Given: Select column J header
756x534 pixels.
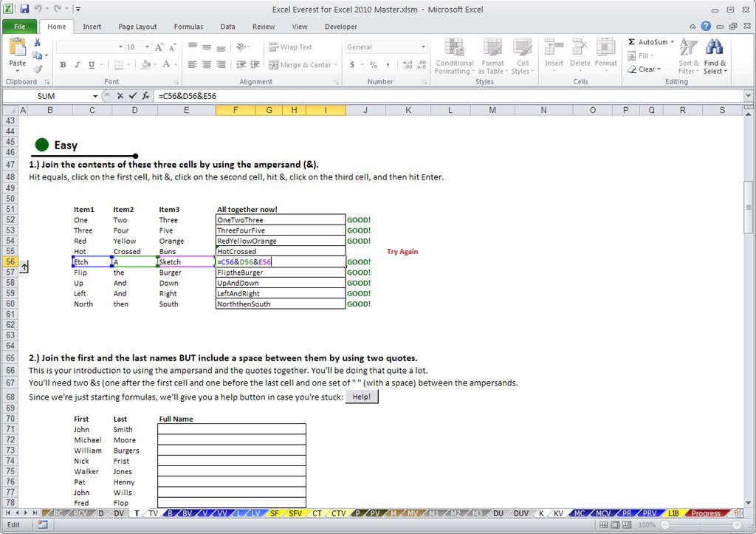Looking at the screenshot, I should point(365,110).
